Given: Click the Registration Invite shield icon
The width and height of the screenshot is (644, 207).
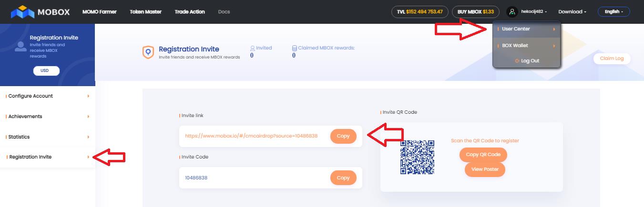Looking at the screenshot, I should [148, 52].
